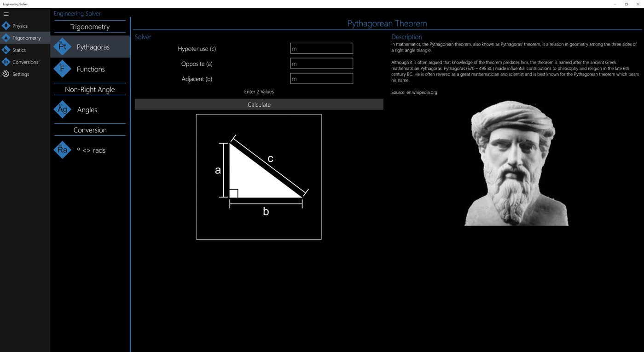Open the degrees to radians converter icon
Screen dimensions: 644x352
pos(62,150)
